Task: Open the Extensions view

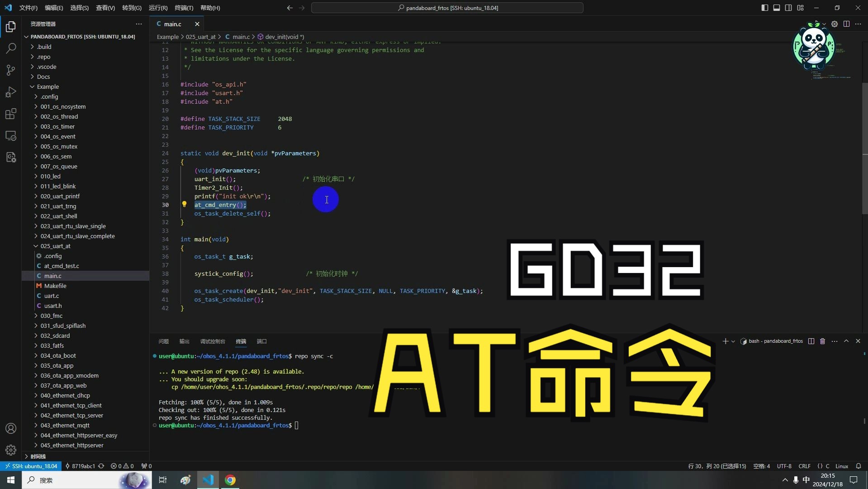Action: (x=11, y=114)
